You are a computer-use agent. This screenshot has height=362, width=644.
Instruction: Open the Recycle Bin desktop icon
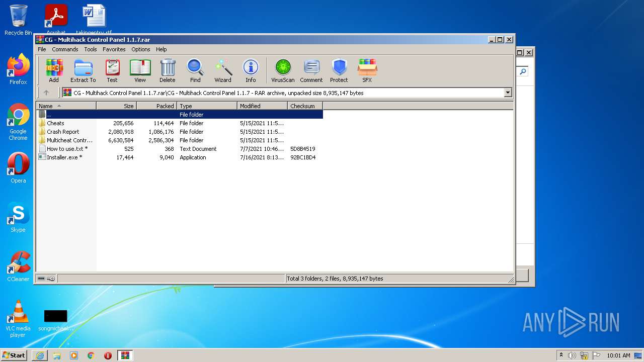point(18,20)
